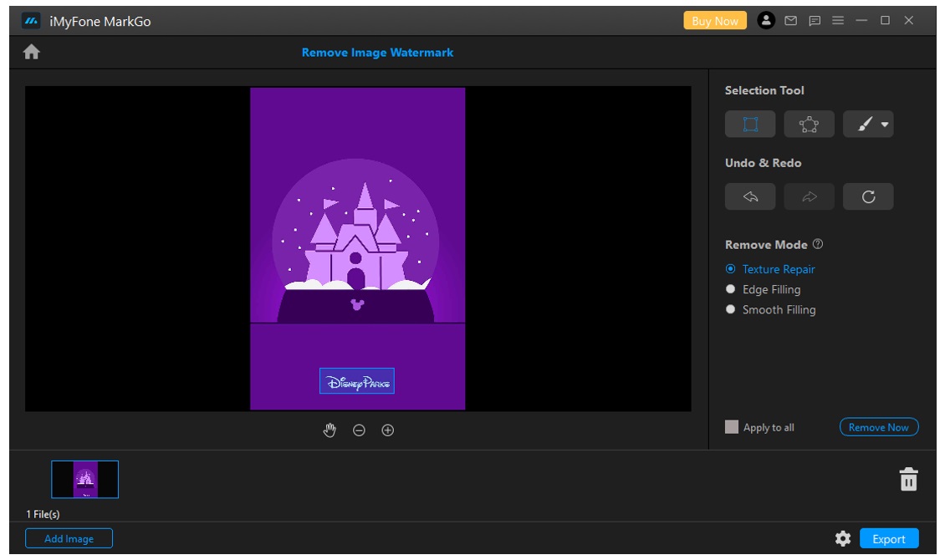Open the brush tool dropdown arrow
945x560 pixels.
(x=885, y=125)
